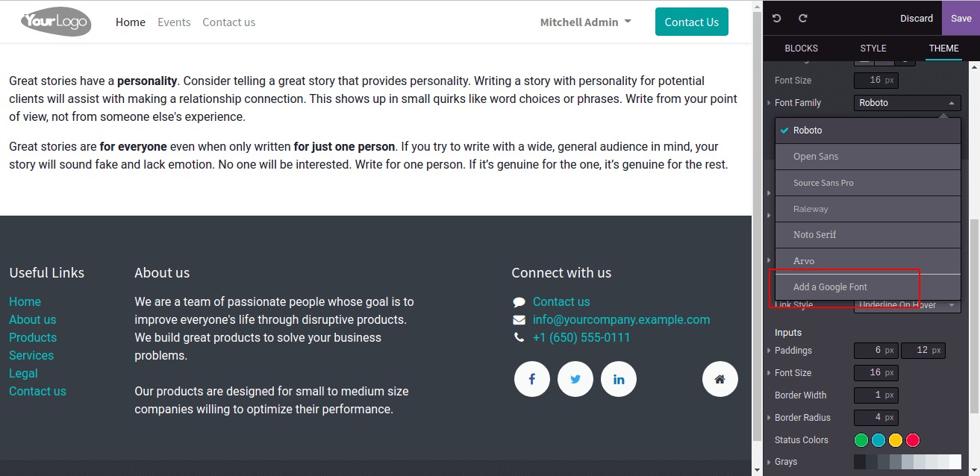980x476 pixels.
Task: Switch to the BLOCKS tab
Action: coord(802,48)
